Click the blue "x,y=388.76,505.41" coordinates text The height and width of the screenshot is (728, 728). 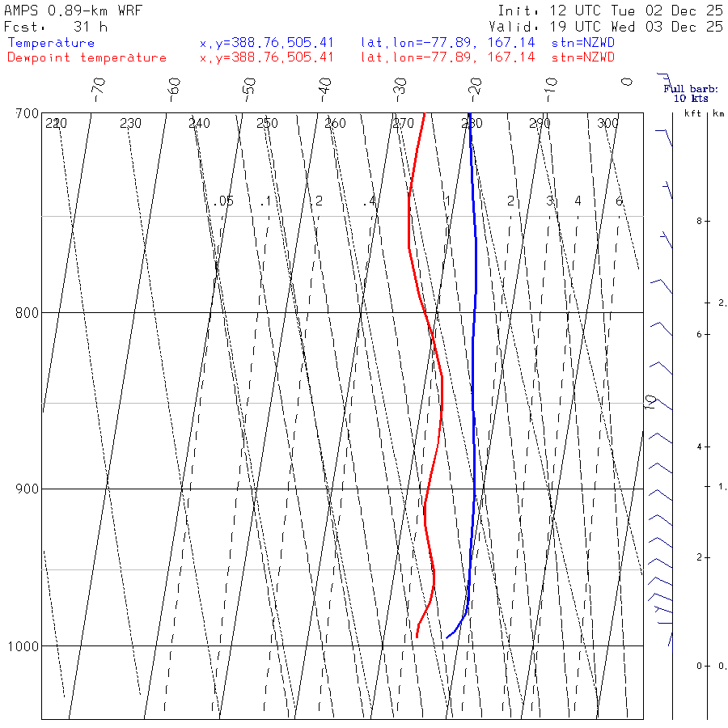pyautogui.click(x=266, y=43)
